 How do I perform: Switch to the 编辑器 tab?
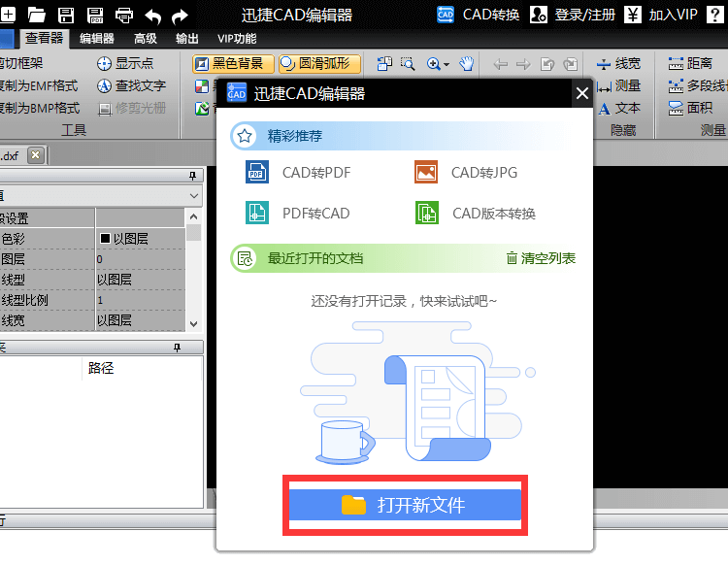96,38
